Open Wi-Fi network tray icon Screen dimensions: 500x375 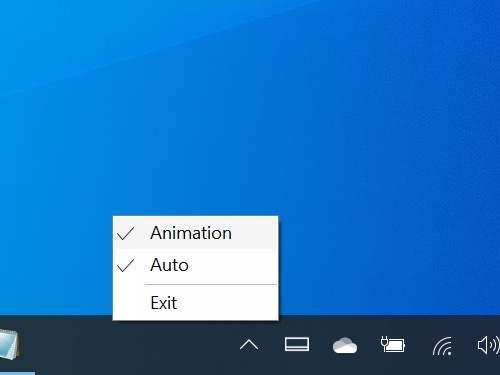coord(442,346)
